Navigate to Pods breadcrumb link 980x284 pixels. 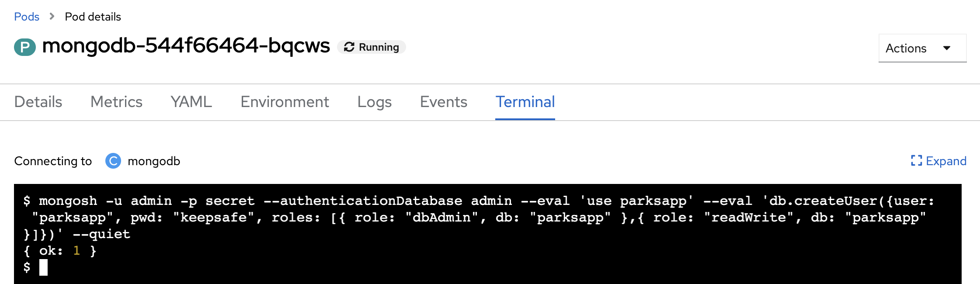click(27, 17)
